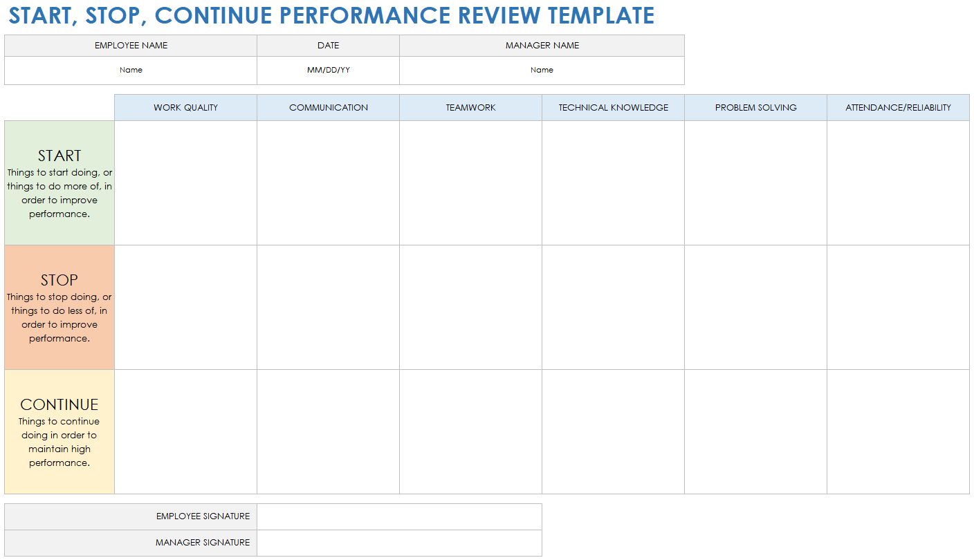Click the green START row label

pyautogui.click(x=59, y=183)
